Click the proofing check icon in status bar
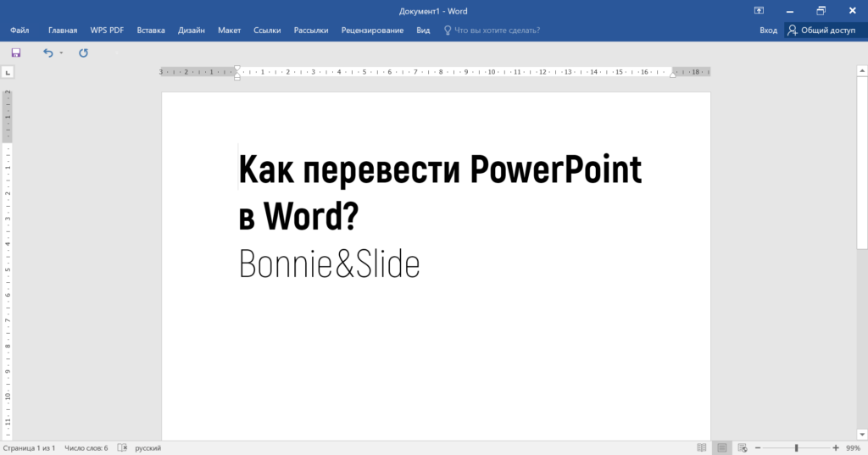Screen dimensions: 868x455 [x=122, y=448]
